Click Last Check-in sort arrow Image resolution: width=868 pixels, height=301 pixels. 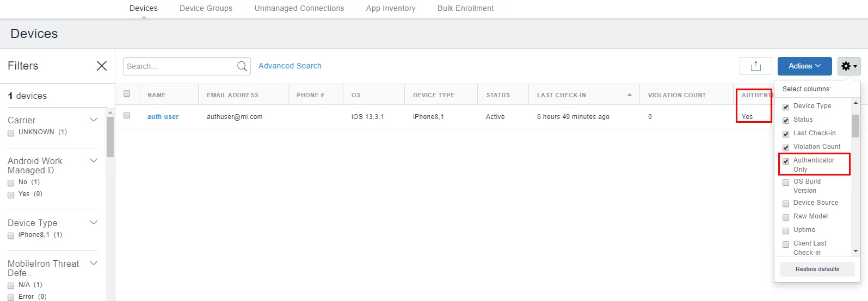click(x=630, y=95)
